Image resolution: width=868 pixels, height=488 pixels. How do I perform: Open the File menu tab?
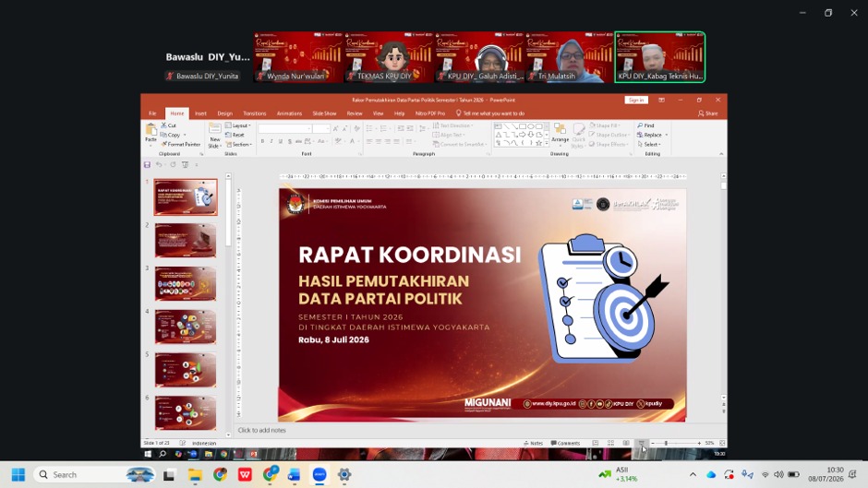[x=152, y=113]
